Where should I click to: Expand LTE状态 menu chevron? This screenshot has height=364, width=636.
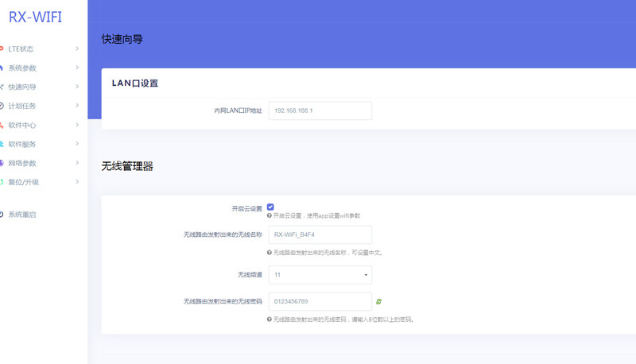[x=77, y=48]
